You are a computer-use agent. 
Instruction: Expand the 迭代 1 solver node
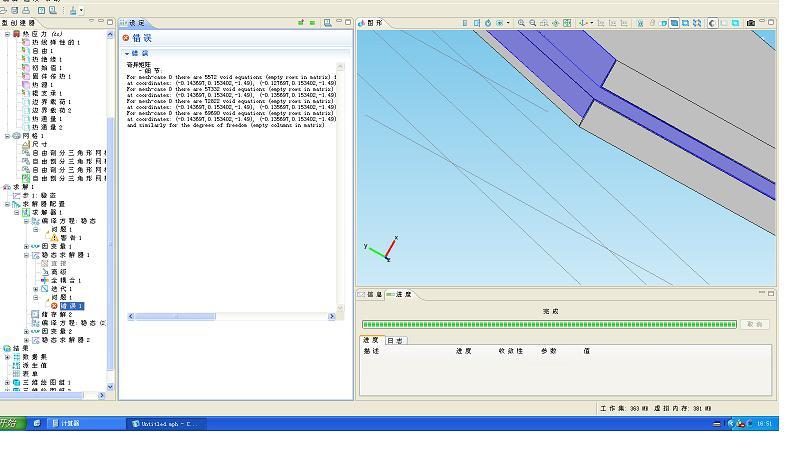(x=34, y=289)
